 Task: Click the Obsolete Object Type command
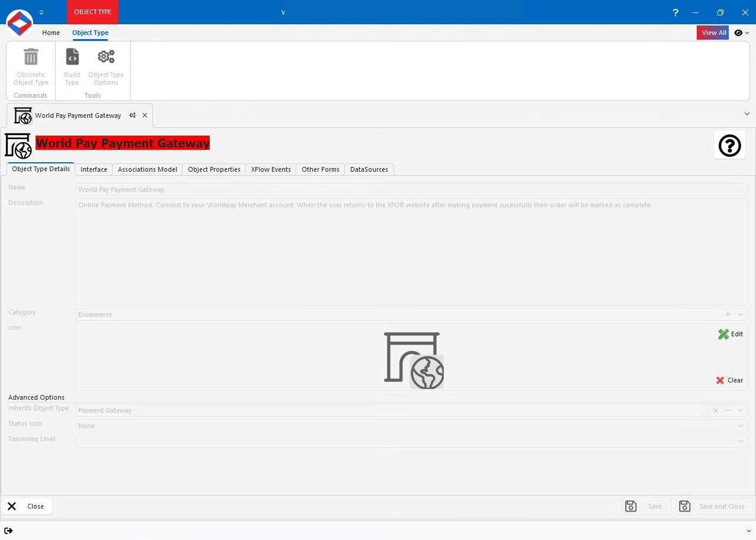pos(30,65)
